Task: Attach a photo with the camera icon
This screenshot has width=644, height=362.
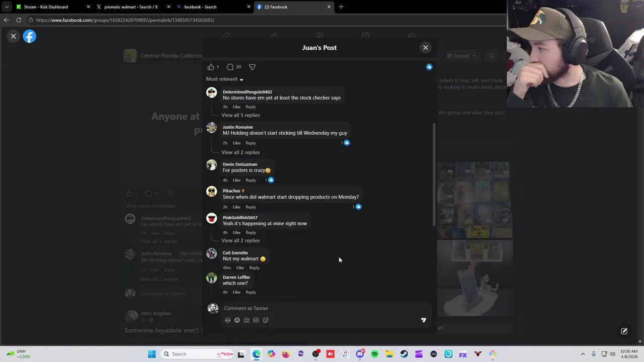Action: point(247,320)
